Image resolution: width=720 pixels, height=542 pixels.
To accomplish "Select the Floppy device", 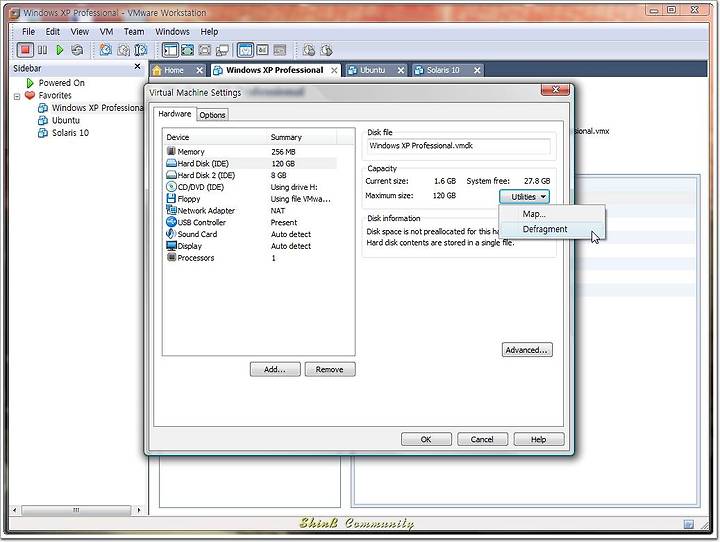I will (251, 199).
